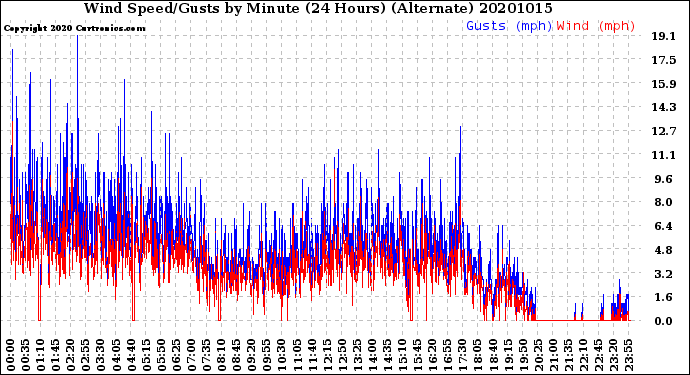Click the 09:20 time label
Image resolution: width=690 pixels, height=375 pixels.
click(252, 355)
